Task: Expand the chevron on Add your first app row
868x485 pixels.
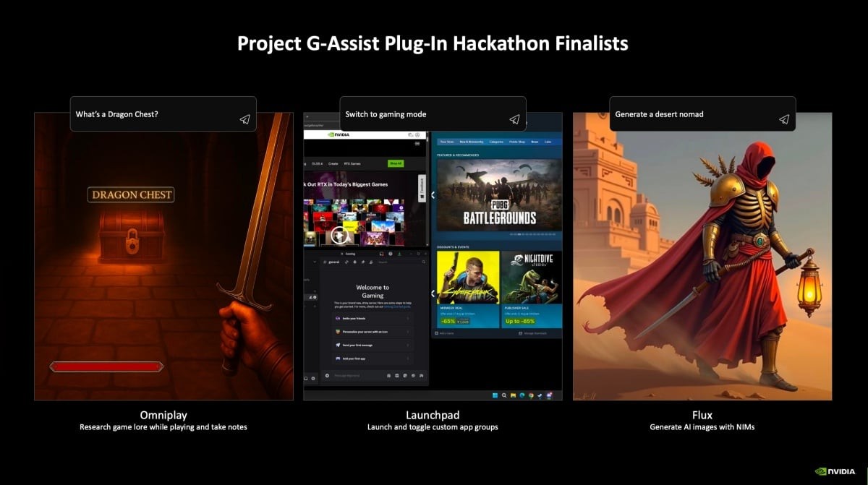Action: coord(408,359)
